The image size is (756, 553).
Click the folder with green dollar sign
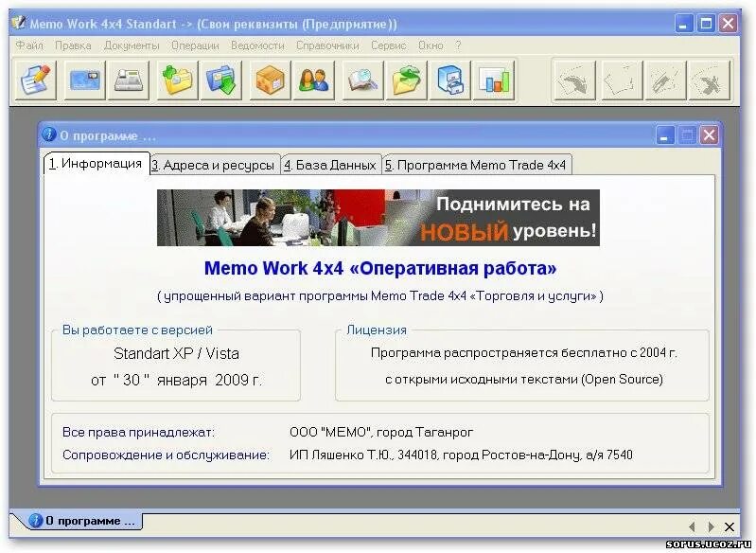point(406,80)
